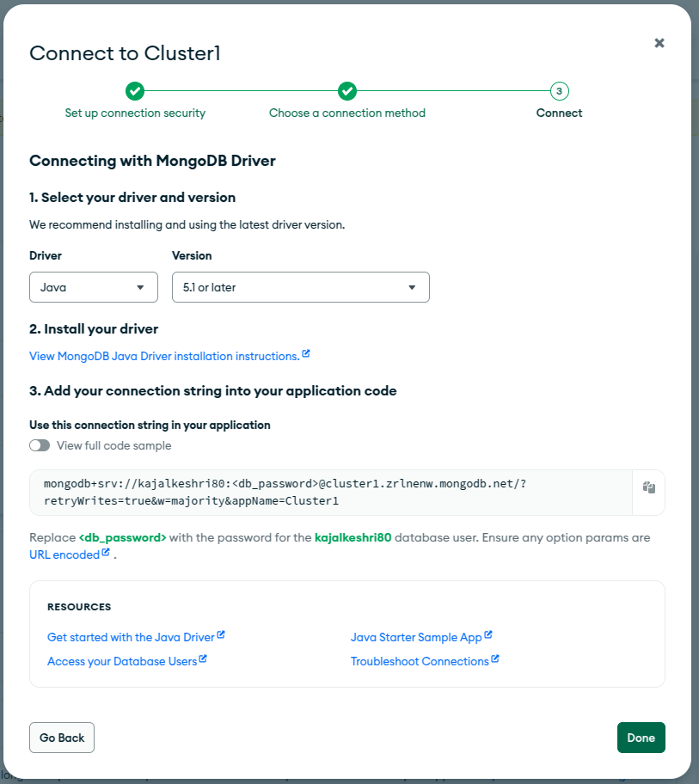Click external link icon next to Java Starter Sample App

pyautogui.click(x=487, y=634)
